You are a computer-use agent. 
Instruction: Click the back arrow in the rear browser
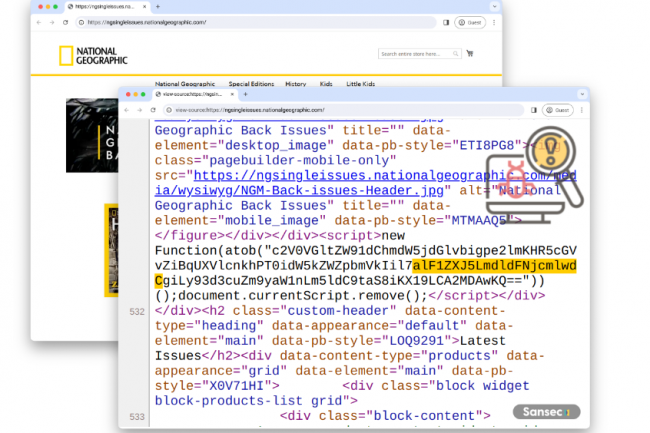pyautogui.click(x=38, y=21)
